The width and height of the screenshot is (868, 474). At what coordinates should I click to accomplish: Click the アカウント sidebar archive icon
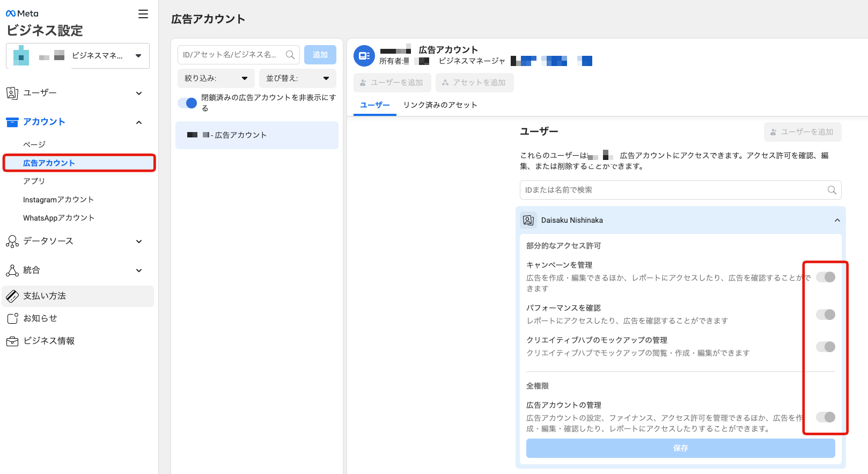[12, 122]
